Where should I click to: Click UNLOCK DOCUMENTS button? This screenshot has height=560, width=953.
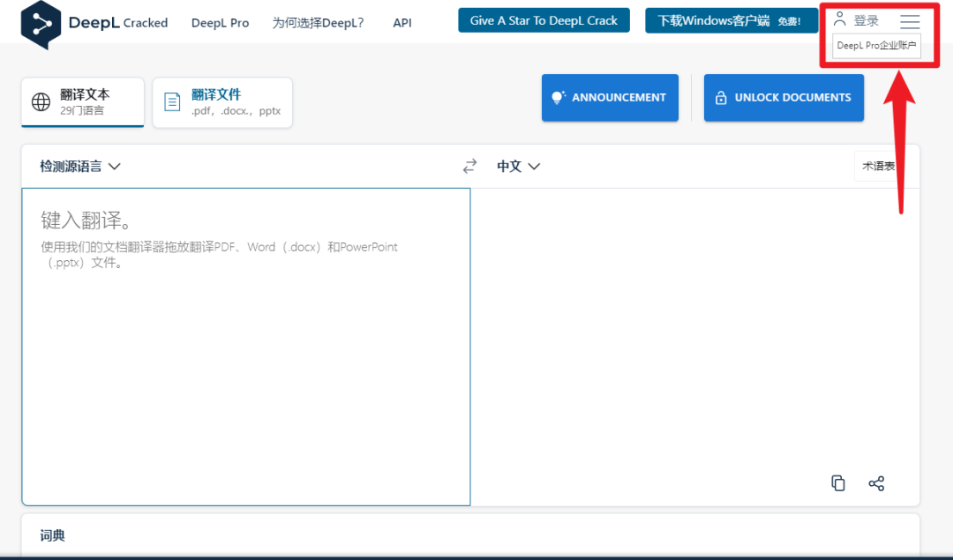point(784,98)
